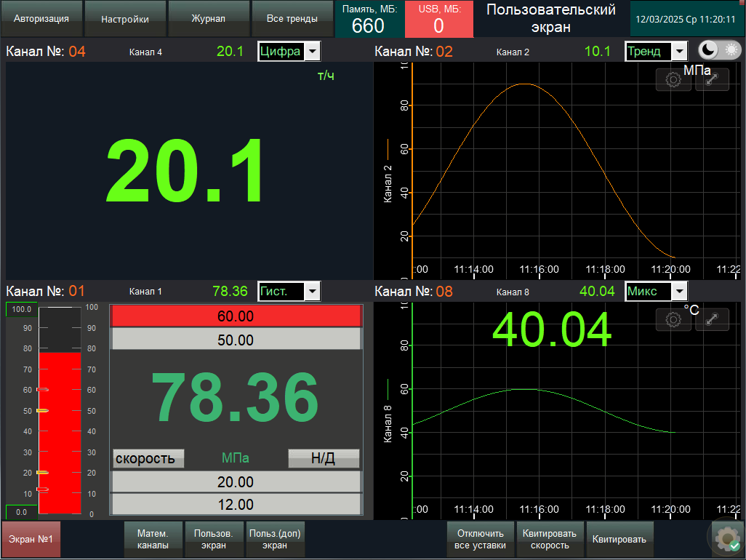The image size is (746, 560).
Task: Click the 78.36 value in Канал 1 header
Action: point(230,291)
